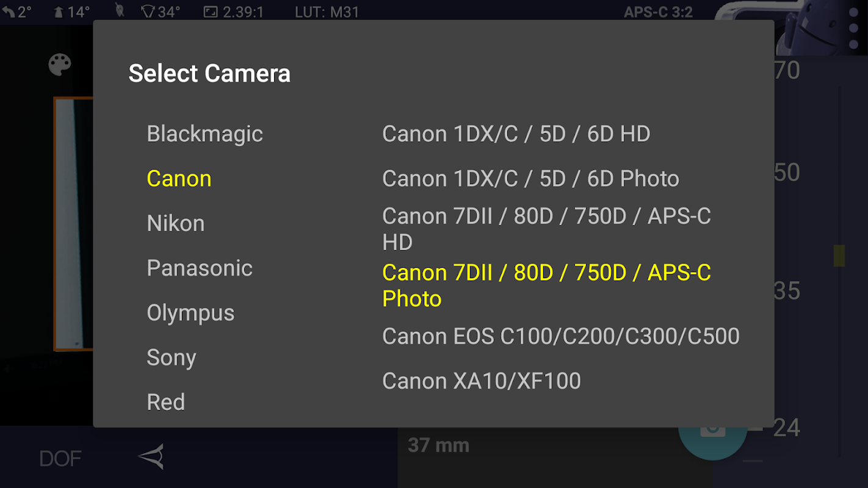Tap the tilt 14° arrow indicator
This screenshot has height=488, width=868.
pyautogui.click(x=73, y=12)
